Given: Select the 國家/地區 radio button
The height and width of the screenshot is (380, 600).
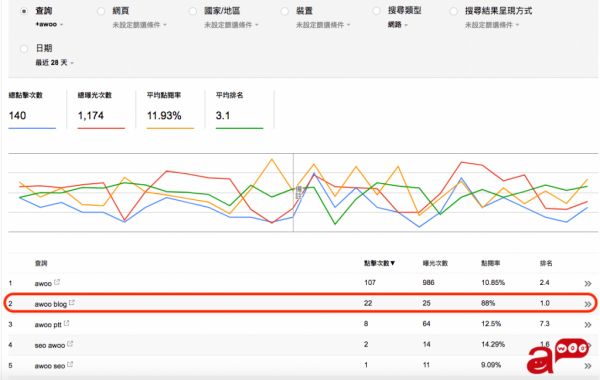Looking at the screenshot, I should pos(192,11).
